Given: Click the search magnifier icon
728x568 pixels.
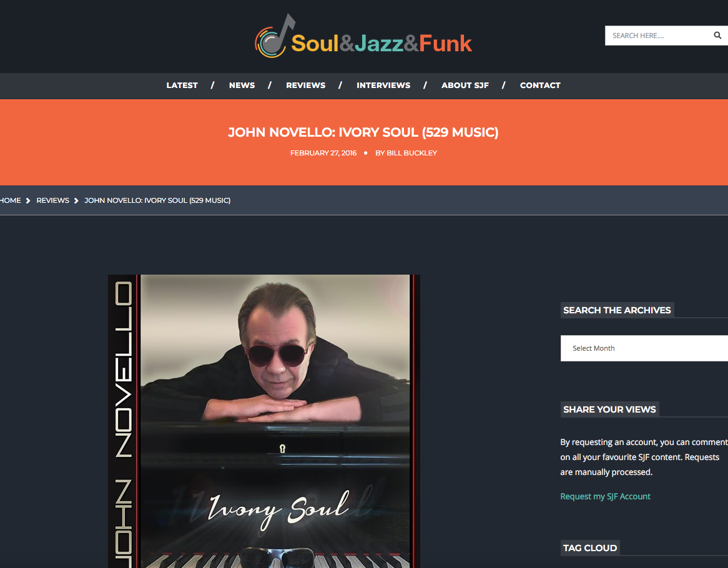Looking at the screenshot, I should pos(717,36).
